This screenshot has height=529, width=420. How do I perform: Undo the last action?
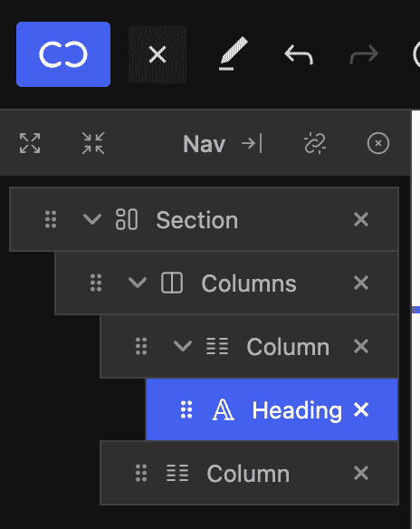tap(299, 55)
